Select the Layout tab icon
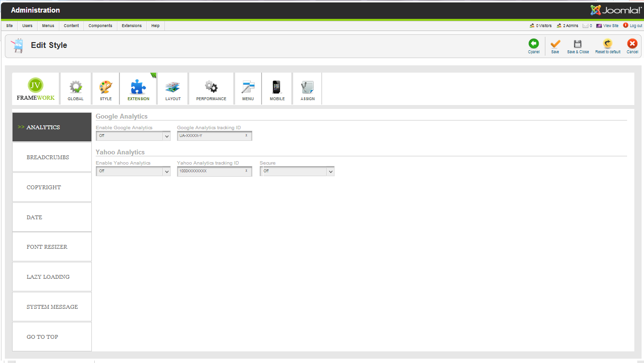Image resolution: width=644 pixels, height=363 pixels. click(173, 87)
